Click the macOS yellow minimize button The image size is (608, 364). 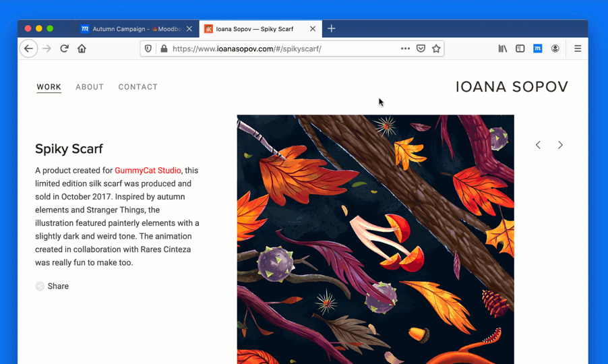[x=39, y=28]
